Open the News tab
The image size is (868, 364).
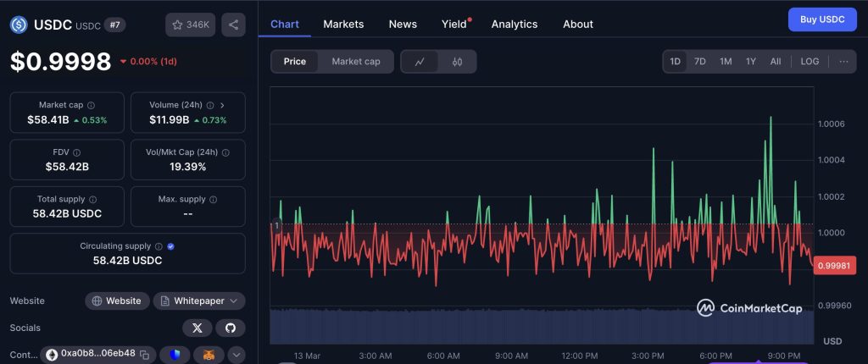[403, 25]
